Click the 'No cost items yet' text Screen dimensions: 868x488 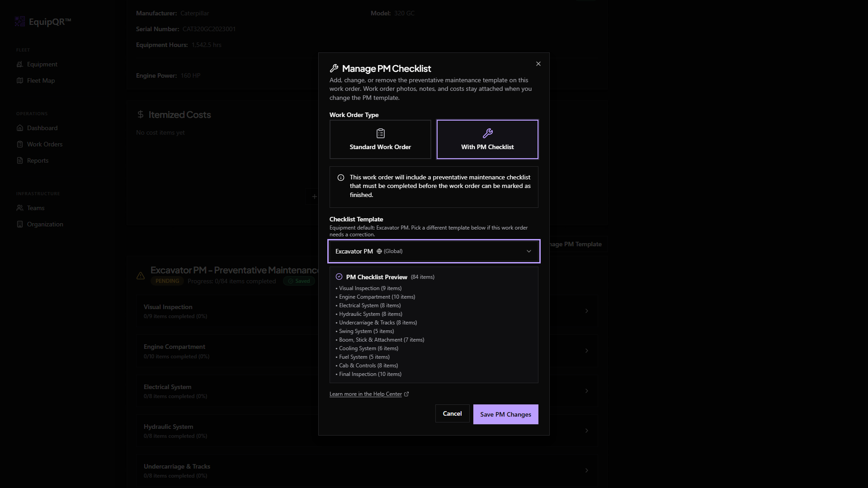[160, 132]
